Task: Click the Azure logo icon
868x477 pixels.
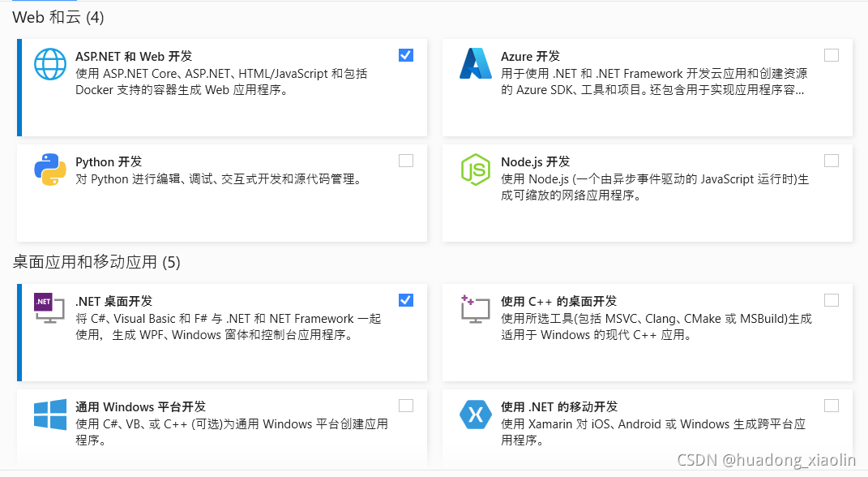Action: (x=476, y=63)
